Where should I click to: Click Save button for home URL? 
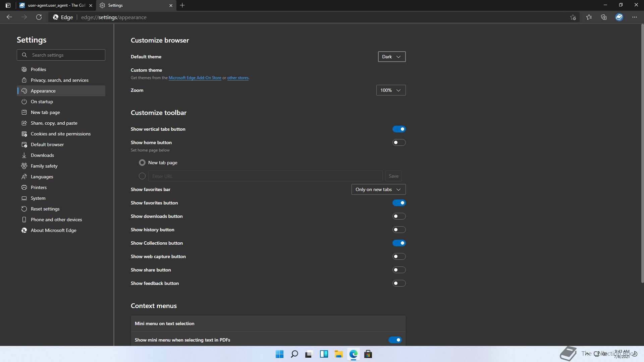click(393, 176)
